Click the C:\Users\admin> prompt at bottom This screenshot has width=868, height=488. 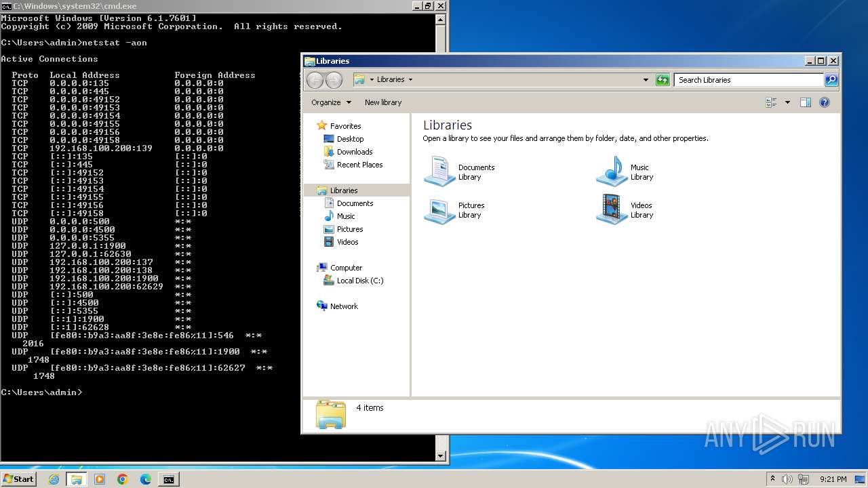[x=41, y=392]
